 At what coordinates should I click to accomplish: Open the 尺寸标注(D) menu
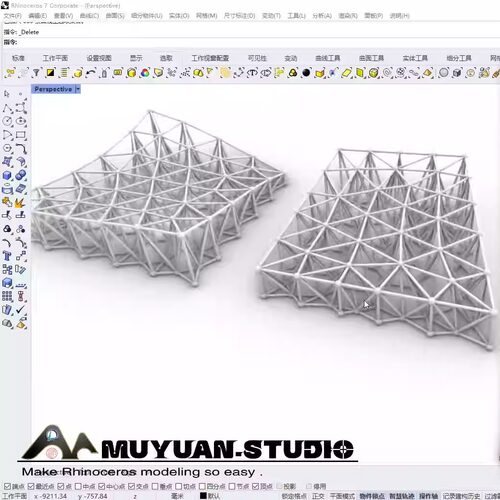(x=239, y=16)
